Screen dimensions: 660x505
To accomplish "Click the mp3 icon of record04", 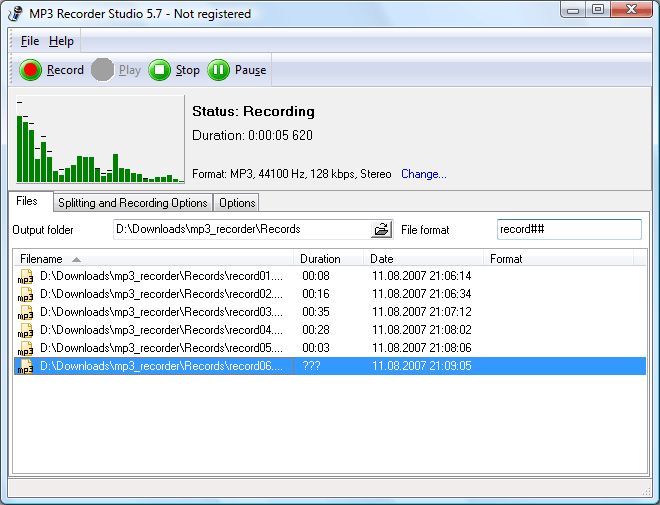I will [x=25, y=331].
